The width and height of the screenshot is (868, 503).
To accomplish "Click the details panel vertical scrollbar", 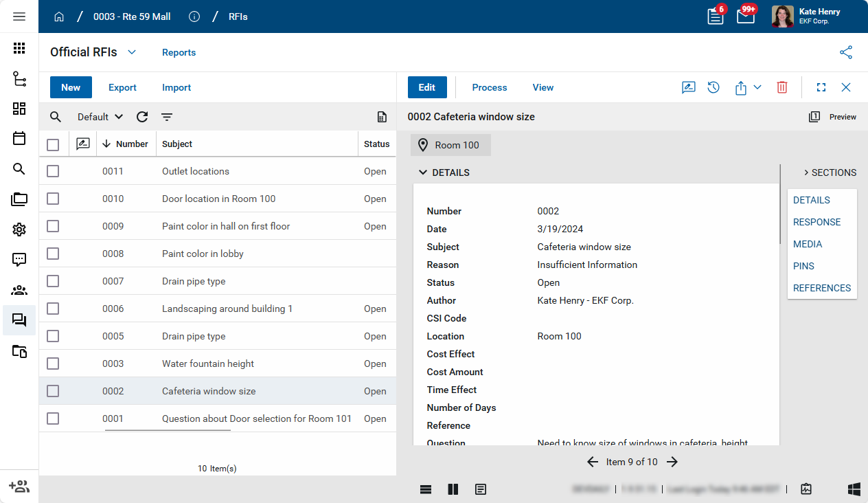I will click(x=780, y=206).
